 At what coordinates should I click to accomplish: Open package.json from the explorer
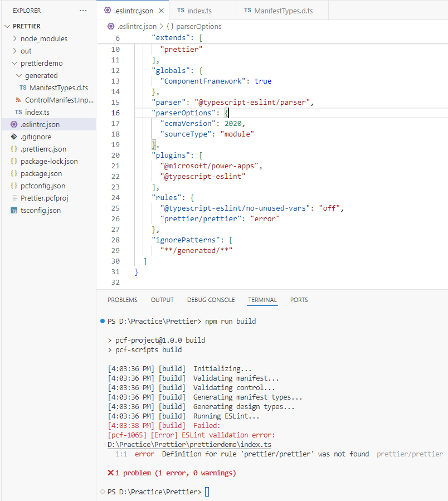pyautogui.click(x=41, y=173)
